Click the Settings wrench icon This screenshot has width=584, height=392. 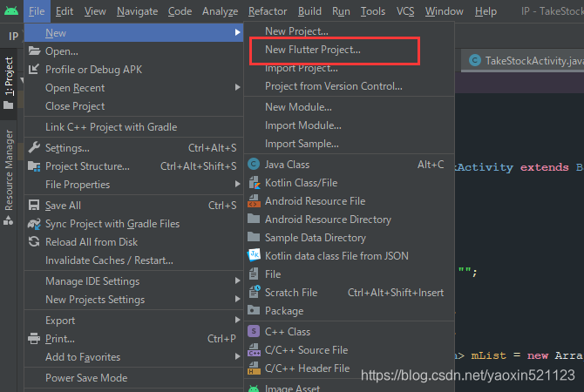tap(34, 147)
